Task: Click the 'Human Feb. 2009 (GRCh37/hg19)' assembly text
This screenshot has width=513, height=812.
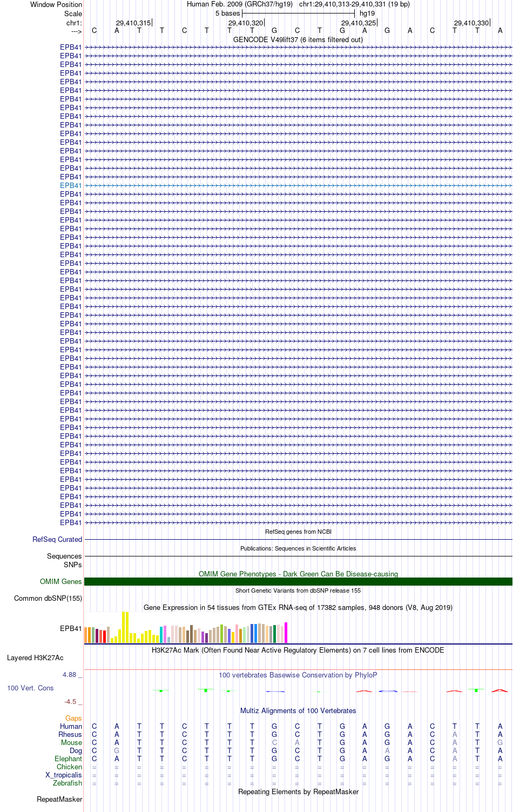Action: click(240, 4)
